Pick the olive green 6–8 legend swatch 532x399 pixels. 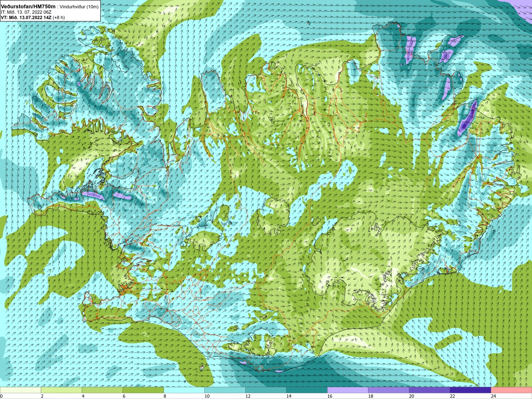tap(143, 390)
